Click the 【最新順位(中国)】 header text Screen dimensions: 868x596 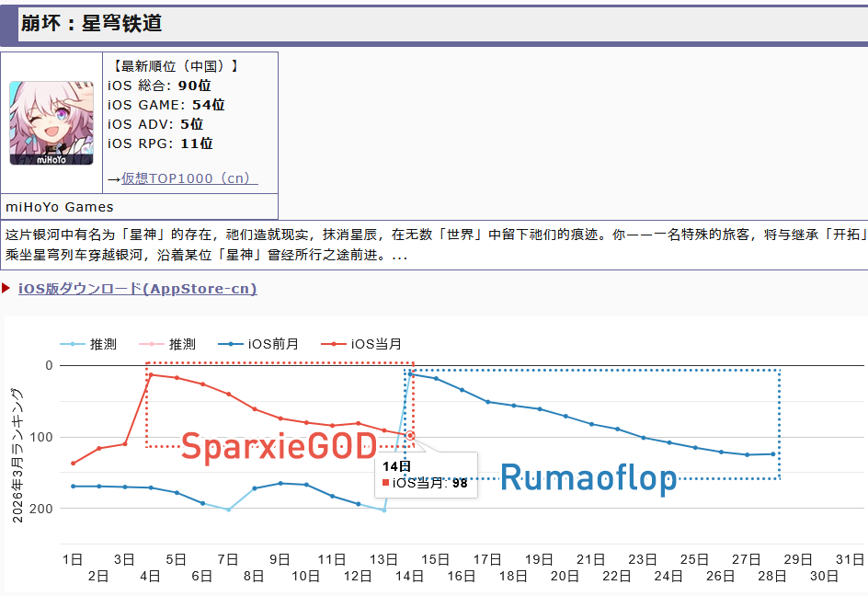174,66
